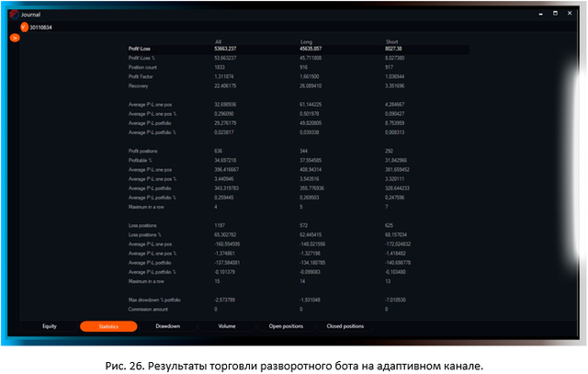This screenshot has height=374, width=588.
Task: Click the Commission amount label
Action: [x=148, y=309]
